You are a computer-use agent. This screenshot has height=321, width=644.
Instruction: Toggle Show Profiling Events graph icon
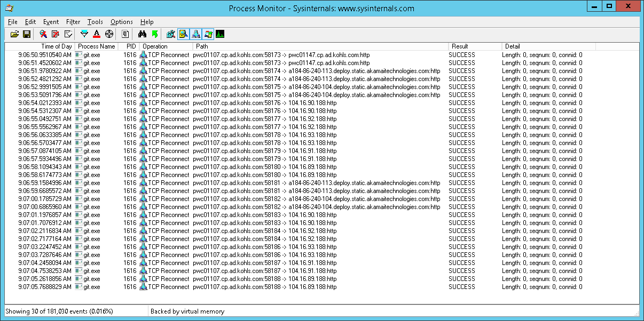click(x=220, y=34)
